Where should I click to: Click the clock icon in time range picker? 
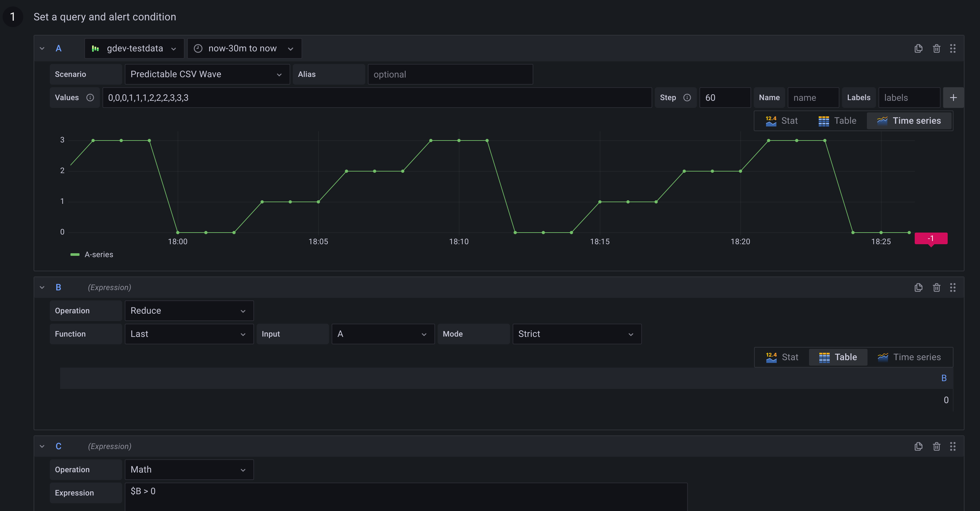198,48
